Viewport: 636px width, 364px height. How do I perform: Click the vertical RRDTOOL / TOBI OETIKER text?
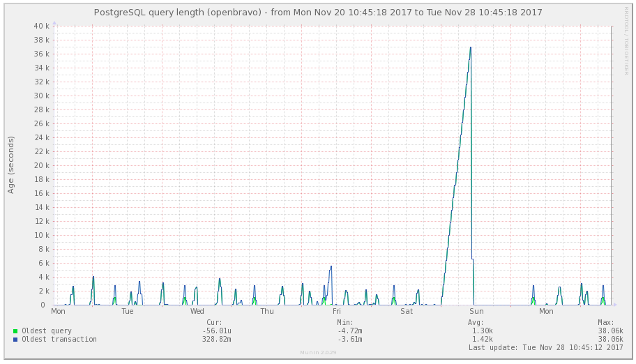(626, 40)
